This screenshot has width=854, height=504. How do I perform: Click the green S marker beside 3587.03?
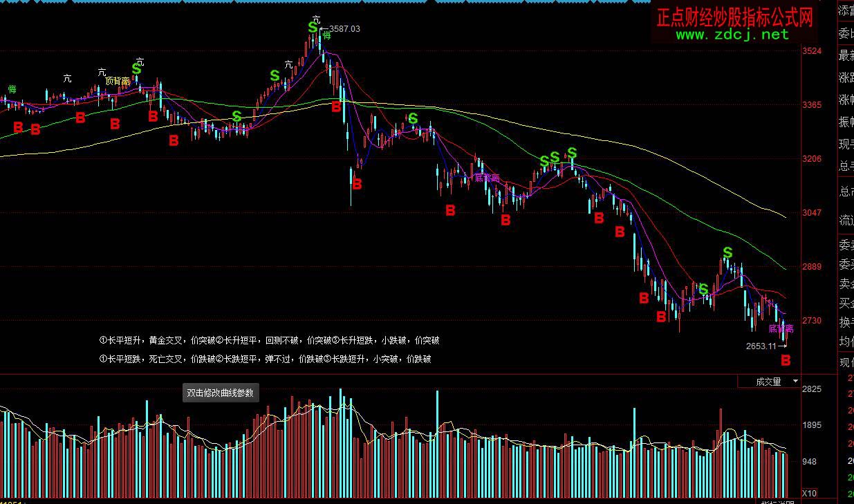(x=313, y=28)
